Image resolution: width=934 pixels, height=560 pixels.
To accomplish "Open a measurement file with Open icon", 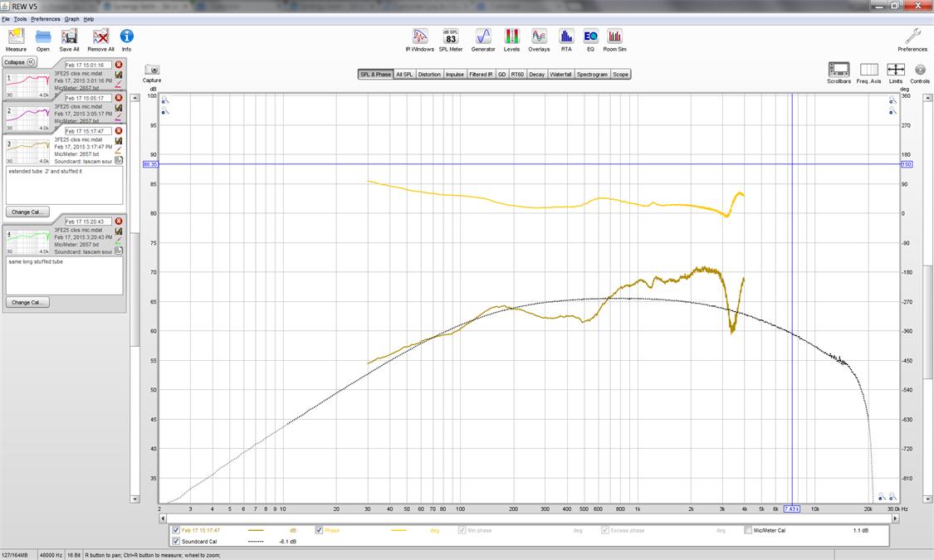I will [x=43, y=37].
